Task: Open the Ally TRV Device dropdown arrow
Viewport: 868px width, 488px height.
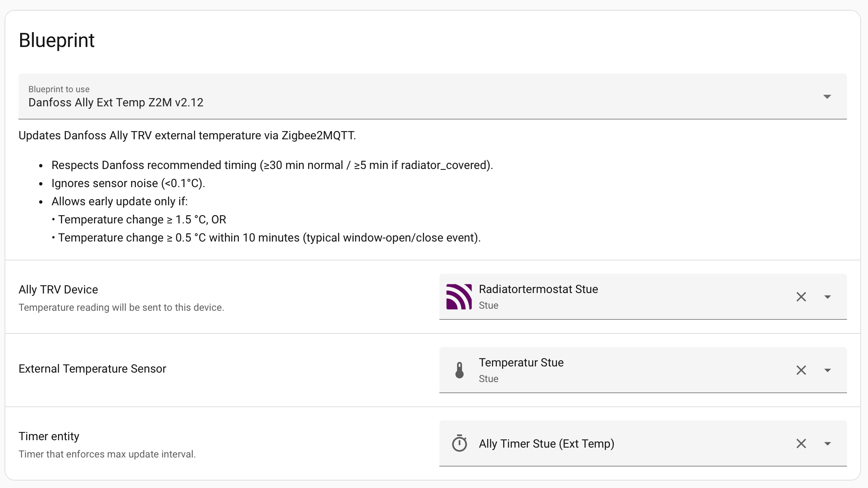Action: [x=827, y=297]
